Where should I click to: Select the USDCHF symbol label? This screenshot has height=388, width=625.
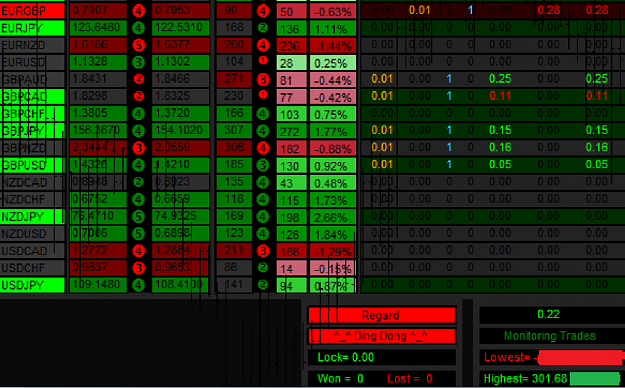(x=32, y=268)
